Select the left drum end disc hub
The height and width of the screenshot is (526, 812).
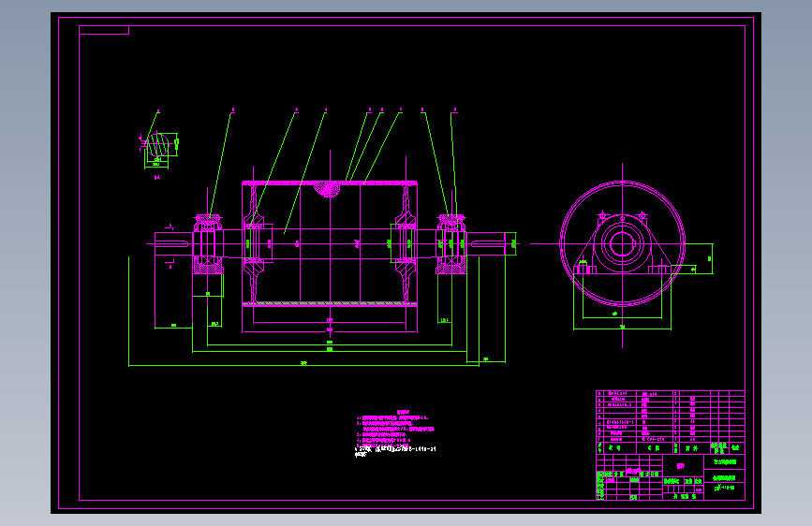pyautogui.click(x=254, y=243)
